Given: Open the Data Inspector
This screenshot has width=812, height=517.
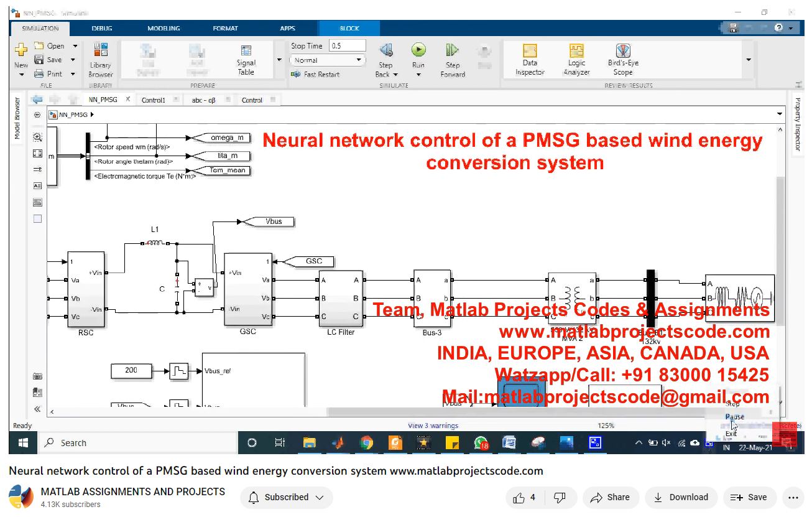Looking at the screenshot, I should (x=530, y=60).
